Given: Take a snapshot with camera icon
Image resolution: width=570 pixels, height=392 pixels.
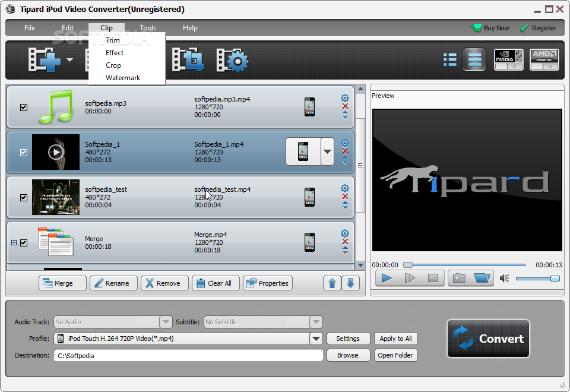Looking at the screenshot, I should coord(459,278).
